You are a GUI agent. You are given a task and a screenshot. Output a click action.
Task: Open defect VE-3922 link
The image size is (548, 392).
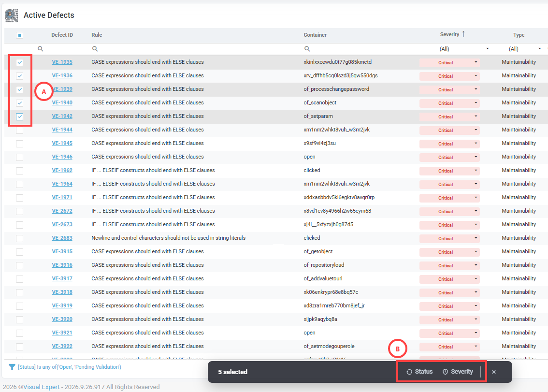[62, 347]
